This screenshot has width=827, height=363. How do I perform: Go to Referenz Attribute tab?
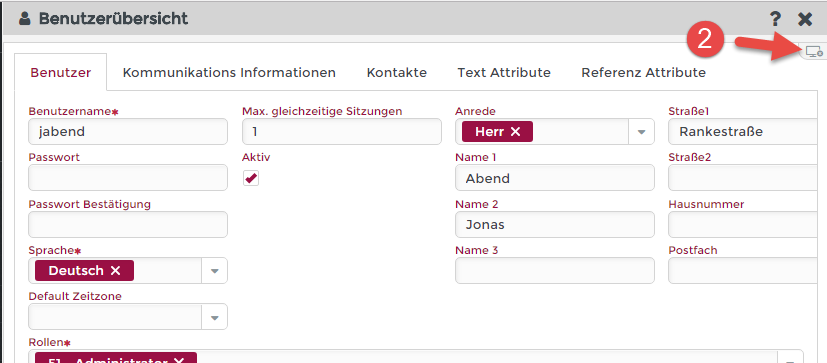[643, 72]
